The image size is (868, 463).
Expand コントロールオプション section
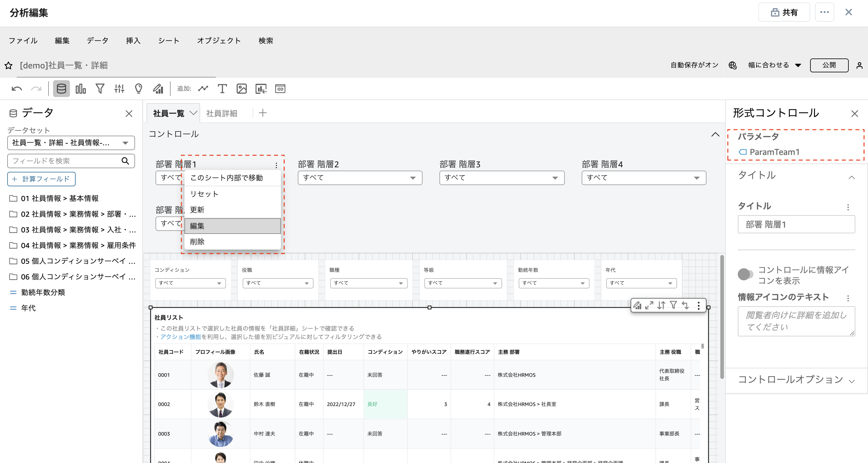796,380
